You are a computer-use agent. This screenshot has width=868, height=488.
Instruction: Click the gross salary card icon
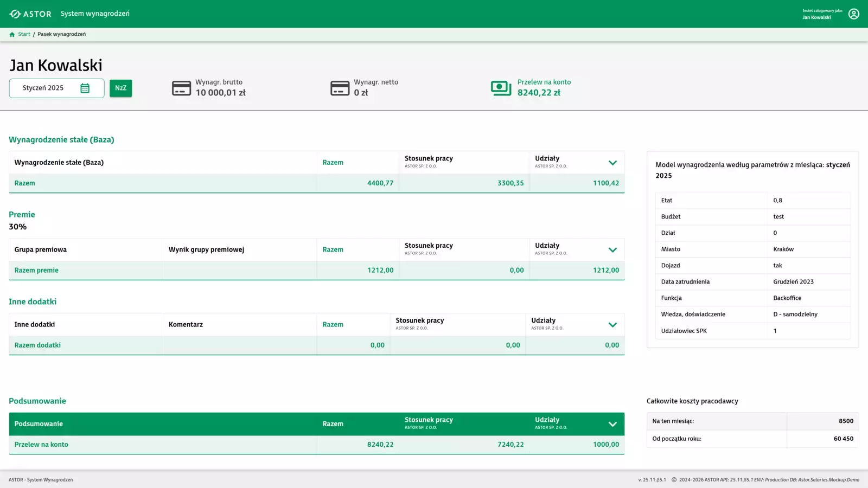[x=181, y=88]
